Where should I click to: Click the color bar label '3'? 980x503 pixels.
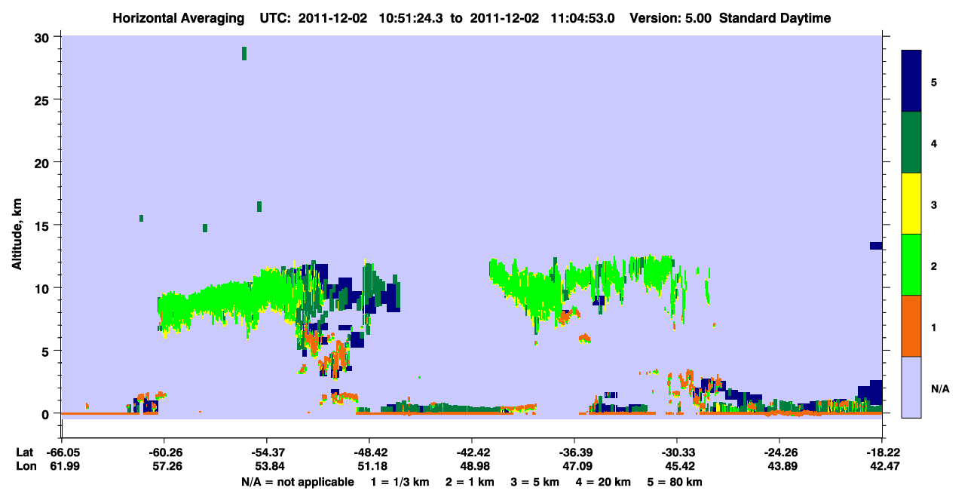pyautogui.click(x=934, y=204)
